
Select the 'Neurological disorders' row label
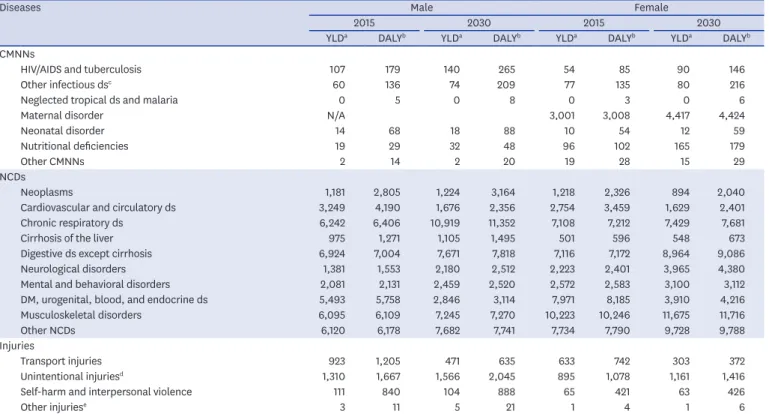pyautogui.click(x=73, y=269)
